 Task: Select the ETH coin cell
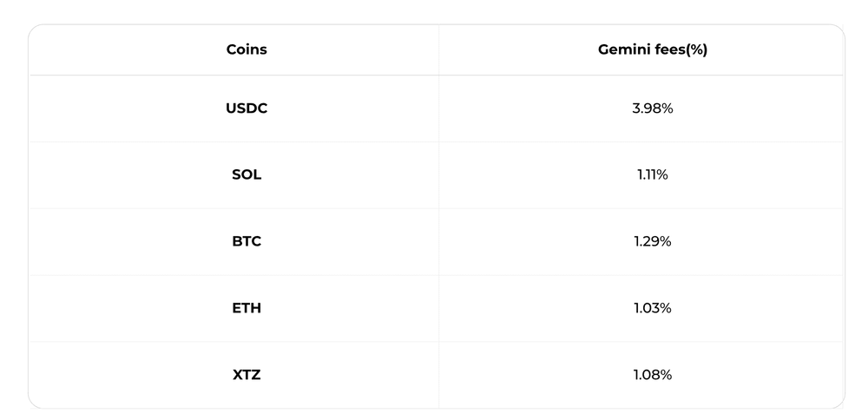[247, 308]
